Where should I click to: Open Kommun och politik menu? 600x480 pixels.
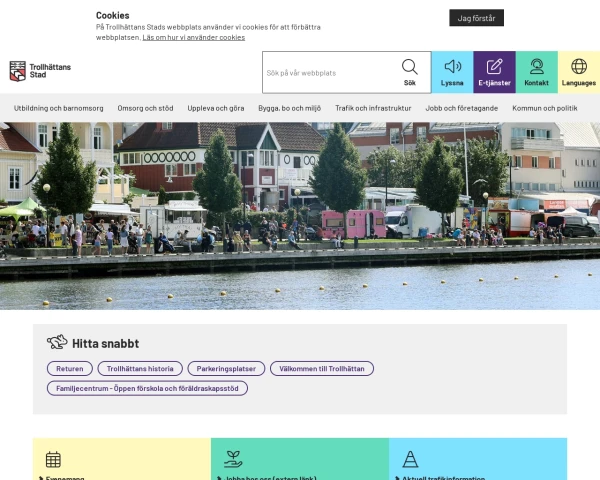pyautogui.click(x=545, y=108)
